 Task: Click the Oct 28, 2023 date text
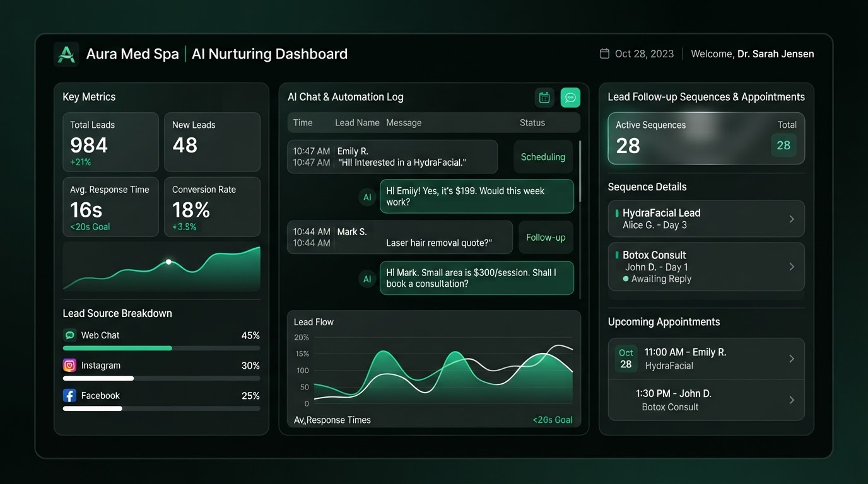click(645, 54)
